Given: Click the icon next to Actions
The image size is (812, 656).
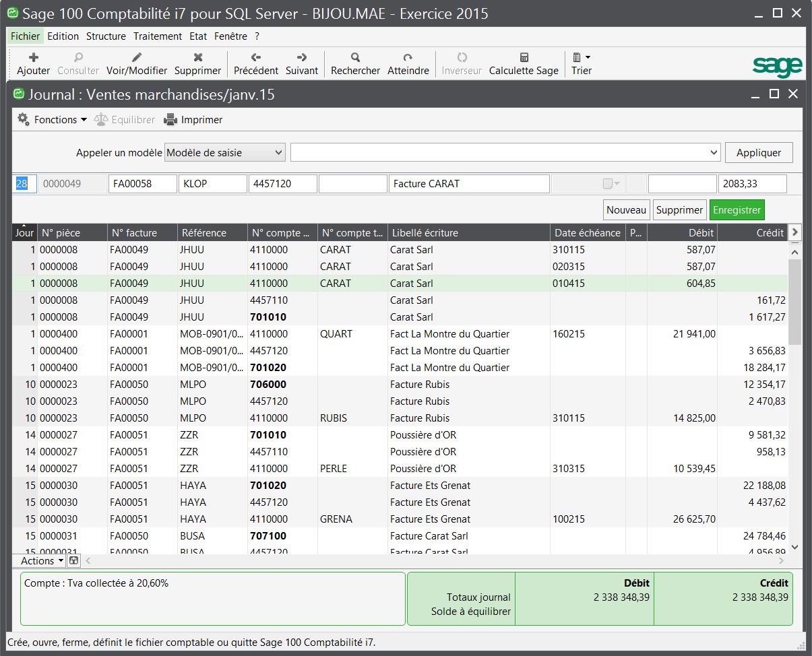Looking at the screenshot, I should pyautogui.click(x=73, y=560).
